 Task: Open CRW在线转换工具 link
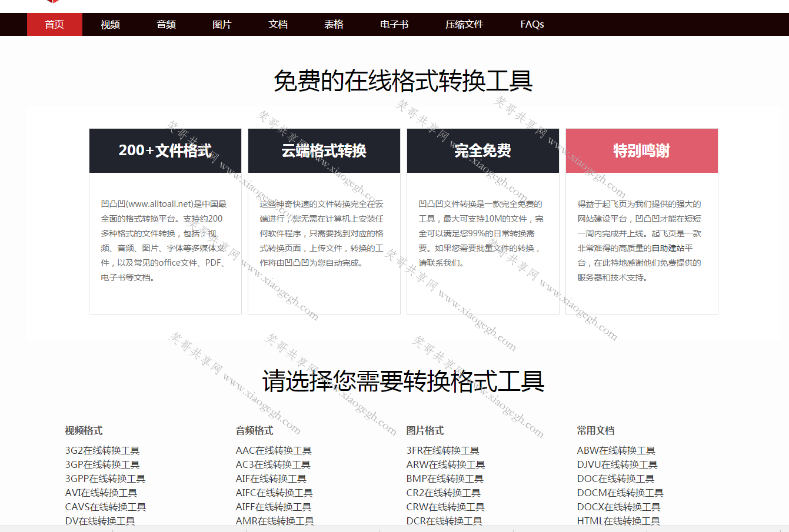(445, 507)
